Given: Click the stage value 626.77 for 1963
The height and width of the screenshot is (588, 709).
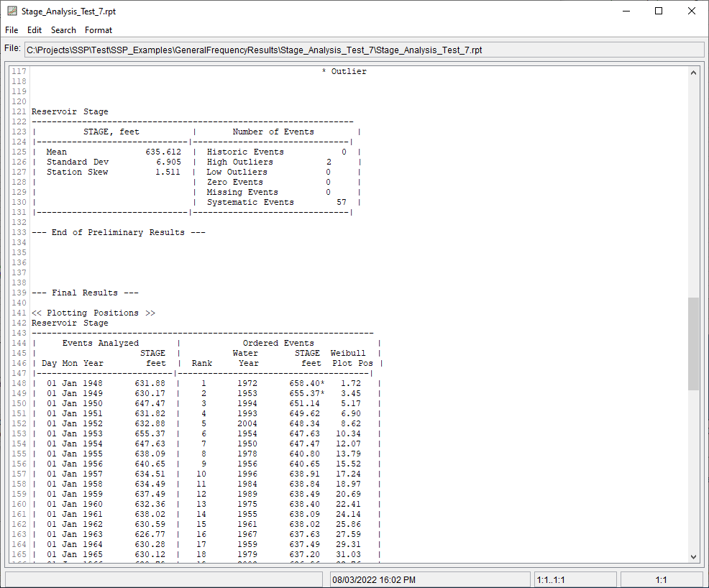Looking at the screenshot, I should click(x=150, y=534).
